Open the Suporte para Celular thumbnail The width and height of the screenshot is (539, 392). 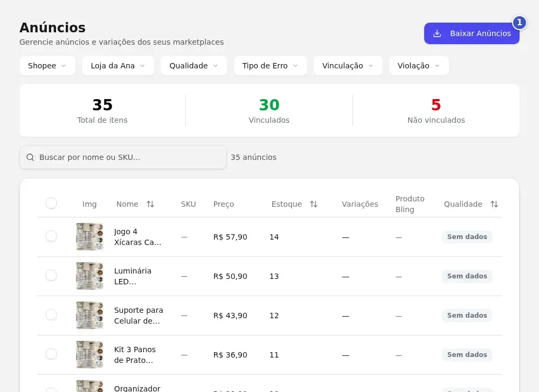[89, 315]
